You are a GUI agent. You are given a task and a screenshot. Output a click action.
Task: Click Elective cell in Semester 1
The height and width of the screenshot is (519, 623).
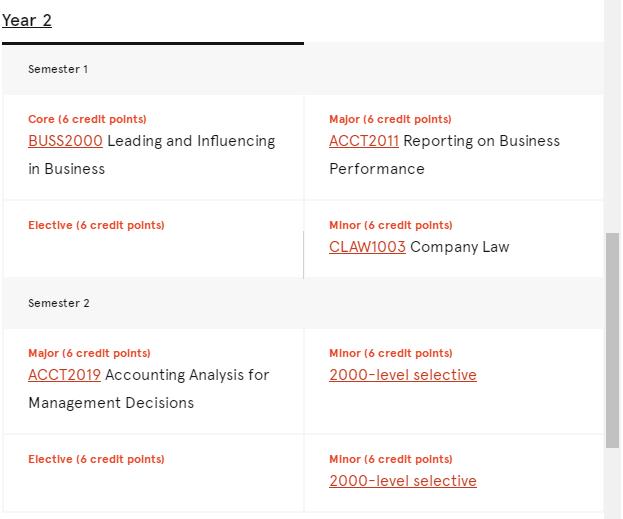coord(153,240)
